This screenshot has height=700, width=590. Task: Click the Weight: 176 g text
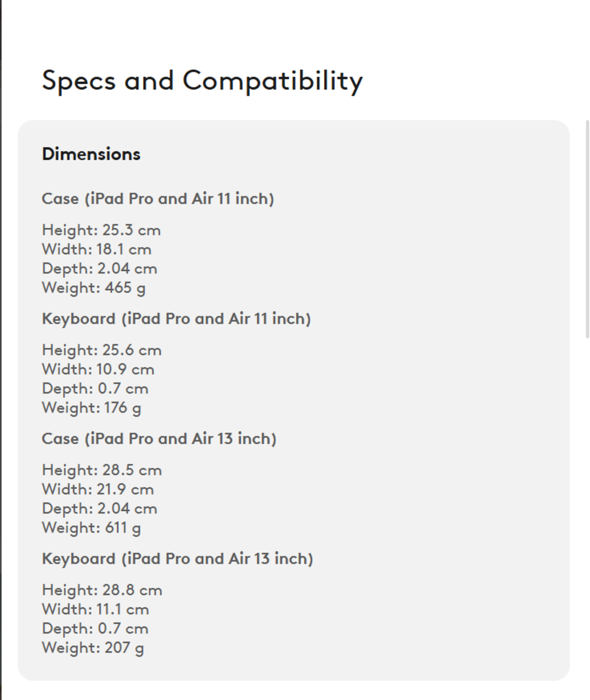pyautogui.click(x=91, y=408)
